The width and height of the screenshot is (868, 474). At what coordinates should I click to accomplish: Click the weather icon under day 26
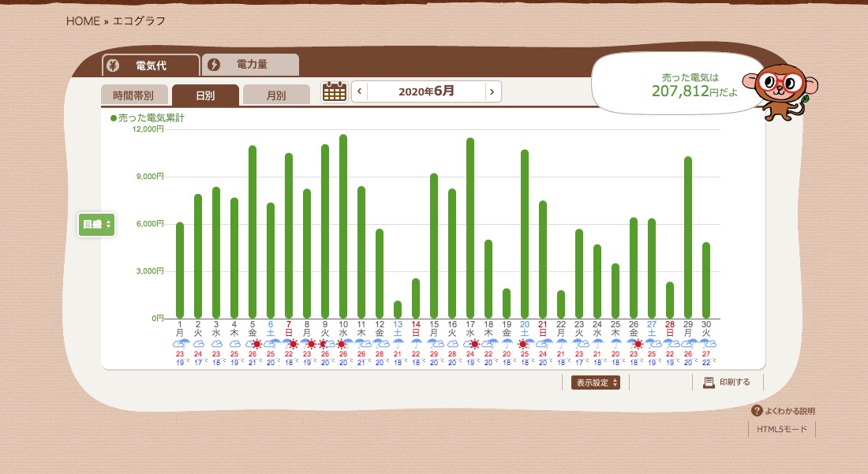(634, 344)
